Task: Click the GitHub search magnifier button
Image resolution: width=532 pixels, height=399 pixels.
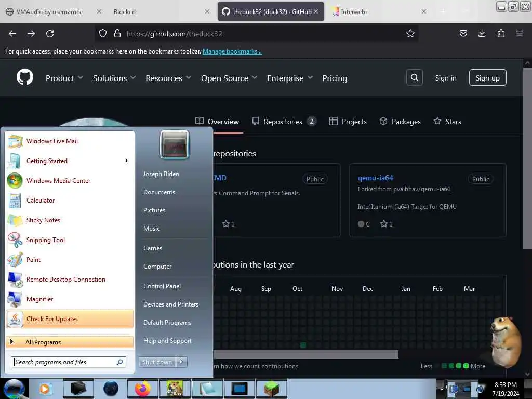Action: (x=414, y=78)
